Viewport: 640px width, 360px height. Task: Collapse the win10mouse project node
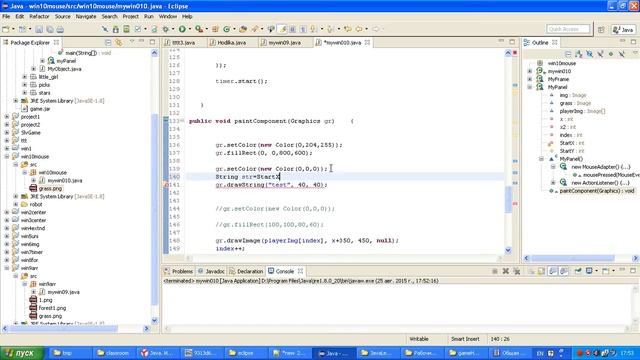click(7, 156)
